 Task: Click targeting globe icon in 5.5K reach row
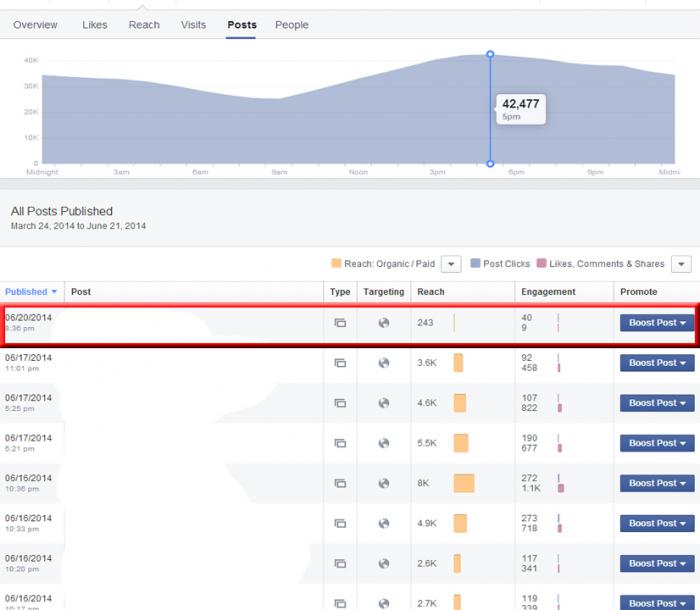click(x=384, y=443)
